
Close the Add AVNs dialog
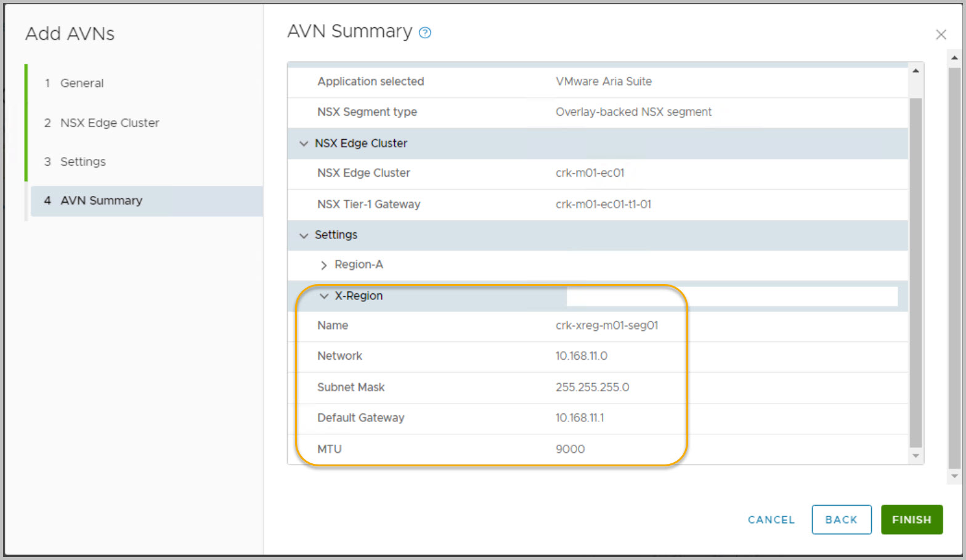click(x=940, y=34)
